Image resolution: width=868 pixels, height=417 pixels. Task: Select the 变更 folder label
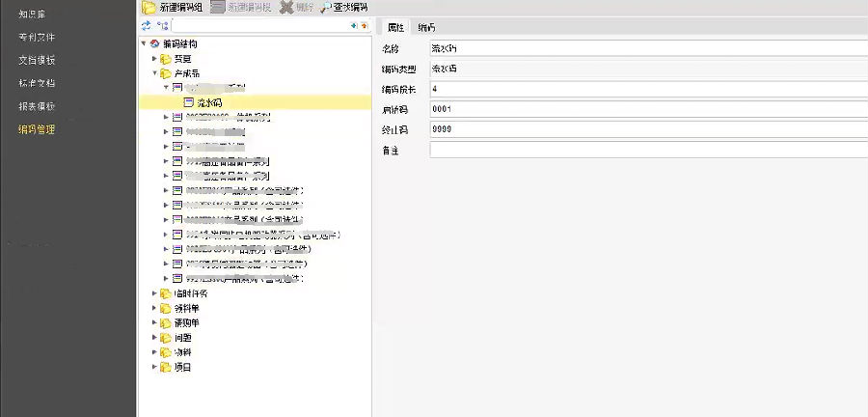(x=182, y=59)
